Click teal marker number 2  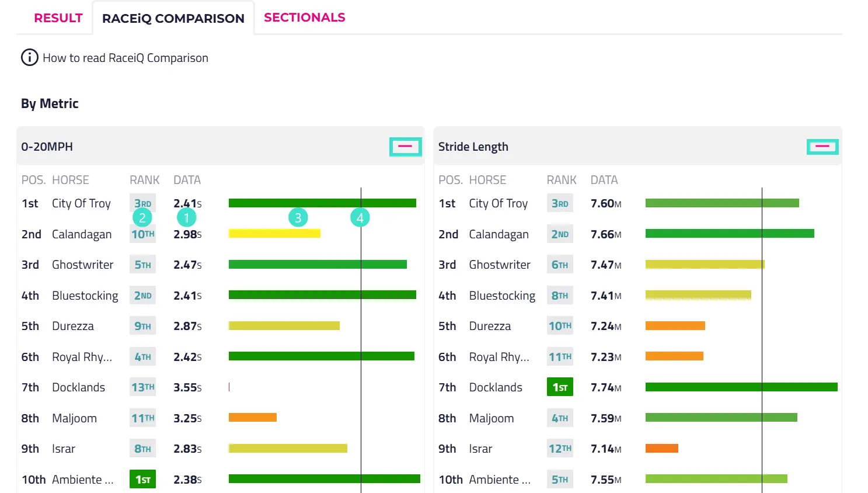click(x=142, y=218)
